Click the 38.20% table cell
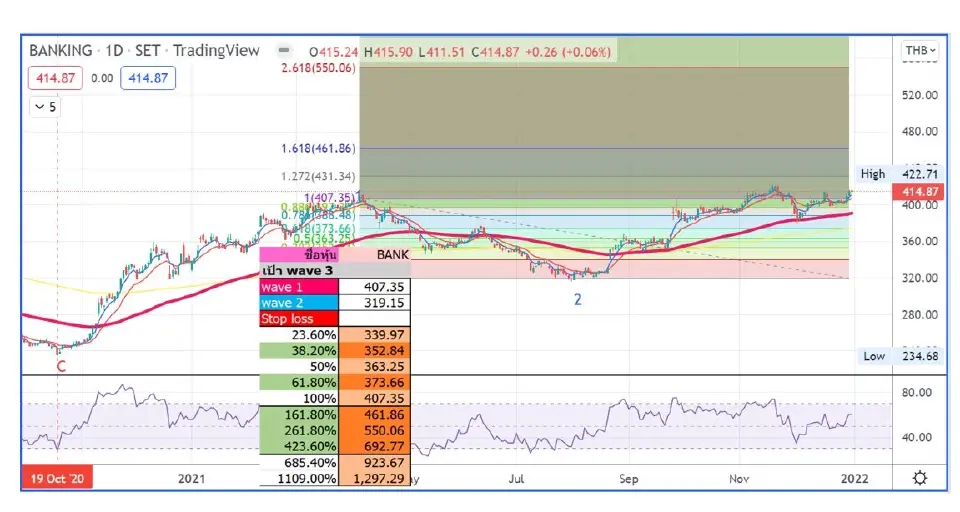 [x=299, y=350]
